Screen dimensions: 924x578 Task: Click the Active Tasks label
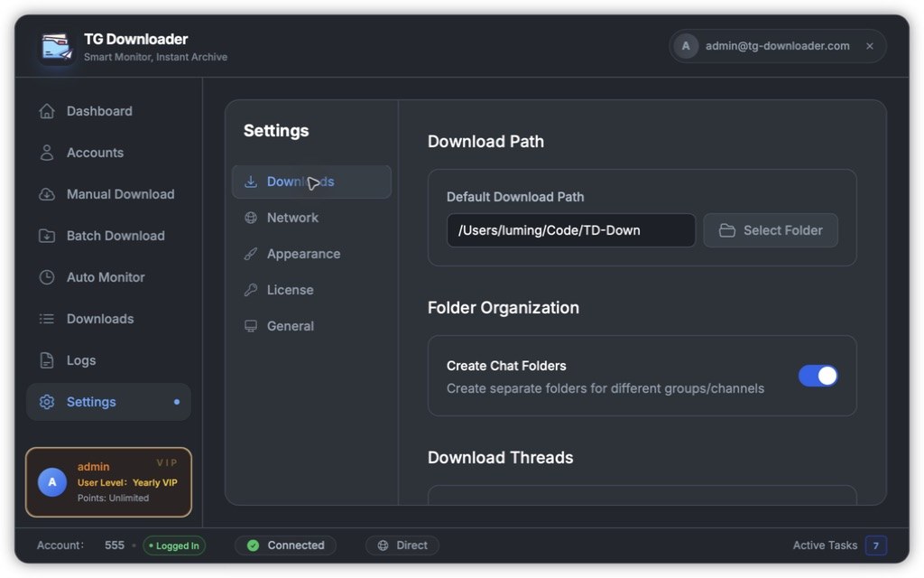[825, 545]
